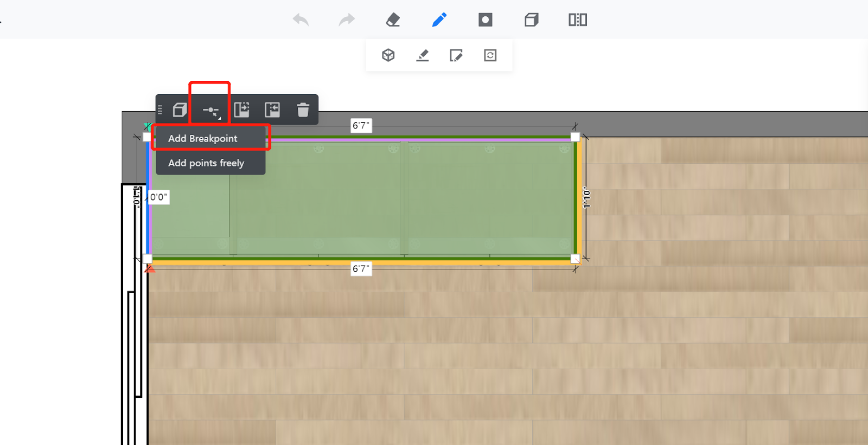Click the panel icon with left arrow

point(272,110)
